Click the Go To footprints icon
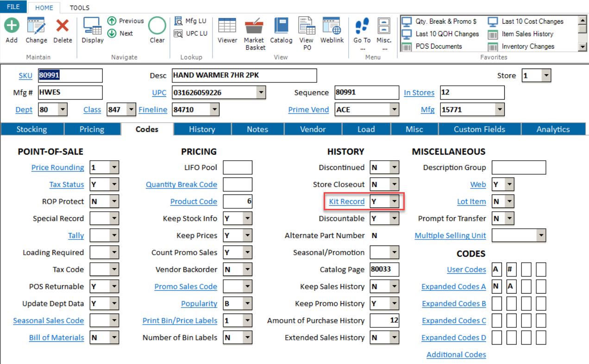This screenshot has width=589, height=364. (x=362, y=26)
